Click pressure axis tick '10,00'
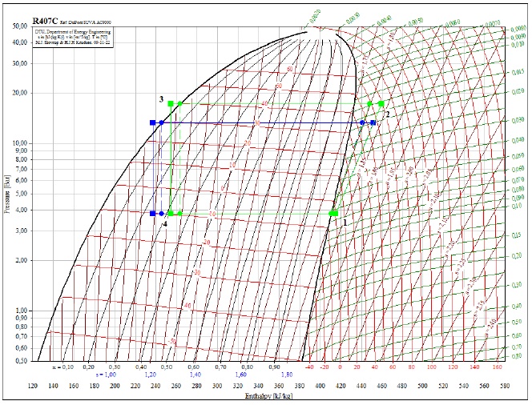Viewport: 532px width, 405px height. [x=20, y=143]
